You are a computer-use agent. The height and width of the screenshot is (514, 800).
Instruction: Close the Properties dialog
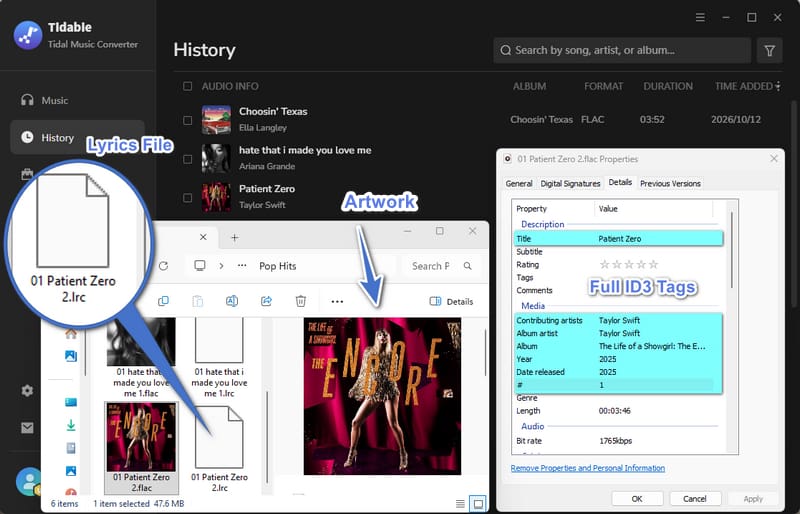point(774,159)
